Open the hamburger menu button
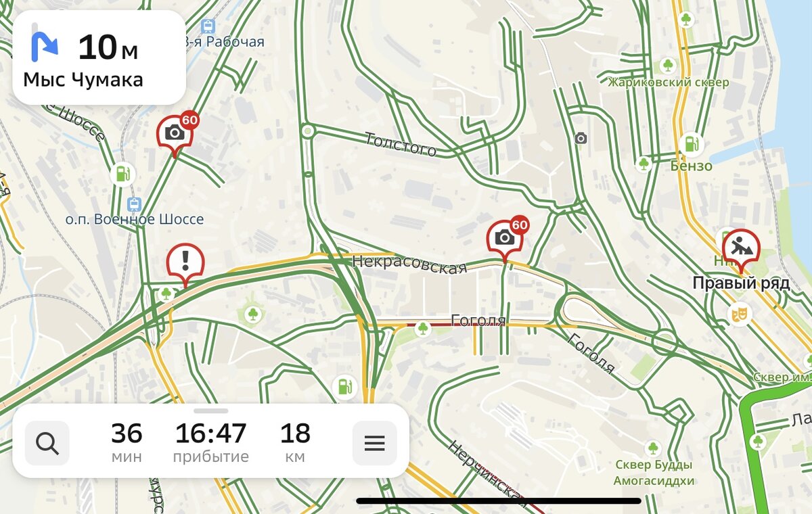812x514 pixels. [374, 443]
